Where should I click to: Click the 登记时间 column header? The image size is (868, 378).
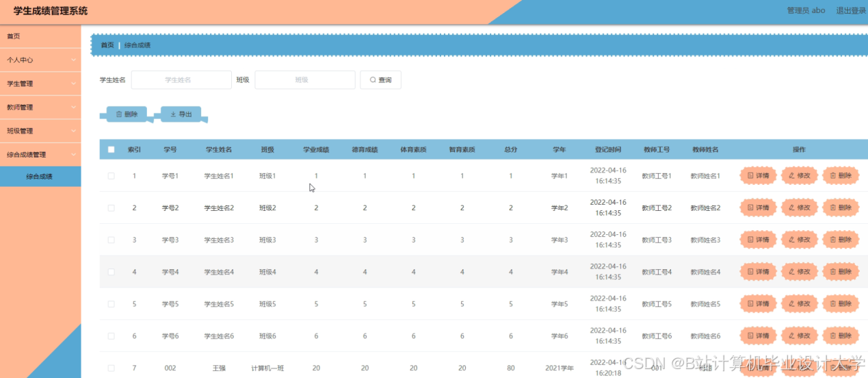click(607, 149)
